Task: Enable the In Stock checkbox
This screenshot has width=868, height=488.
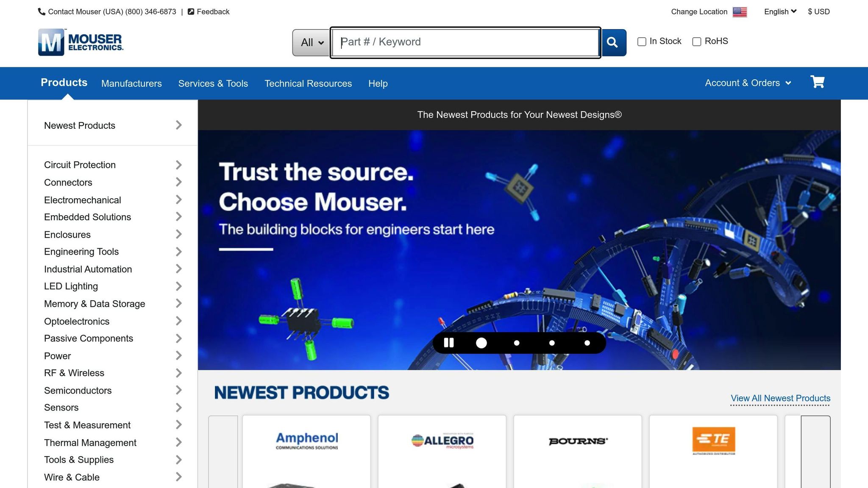Action: tap(642, 42)
